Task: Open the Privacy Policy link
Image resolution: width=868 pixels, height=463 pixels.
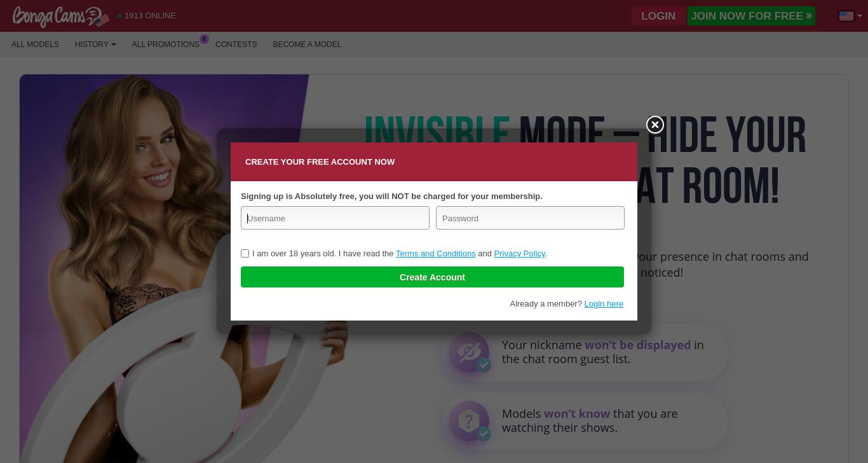Action: tap(519, 253)
